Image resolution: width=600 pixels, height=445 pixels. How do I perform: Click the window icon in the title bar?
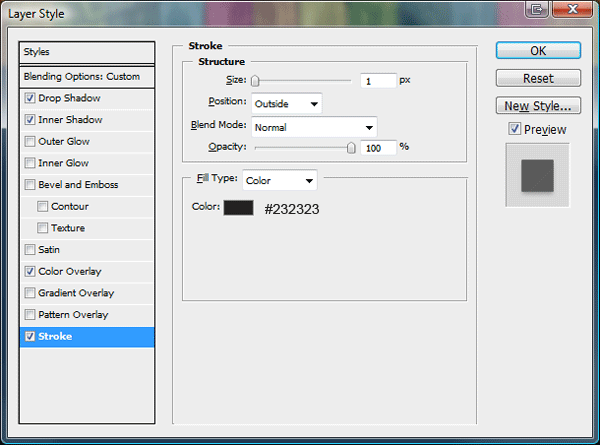pyautogui.click(x=538, y=9)
